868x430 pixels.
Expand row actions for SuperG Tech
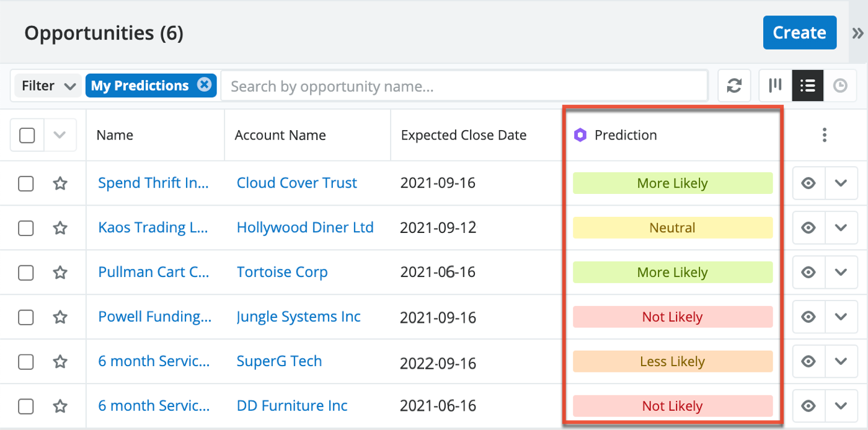[x=841, y=362]
